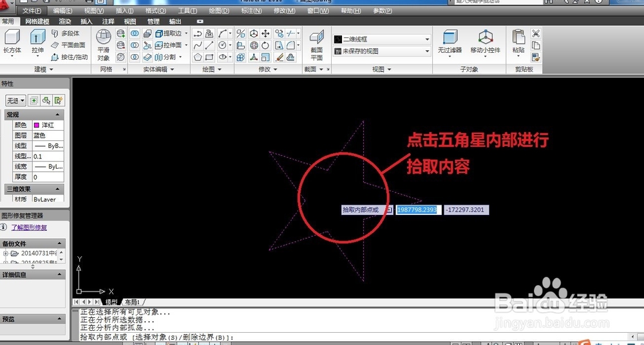644x345 pixels.
Task: Open the 无选 selection dropdown in Properties
Action: coord(16,100)
